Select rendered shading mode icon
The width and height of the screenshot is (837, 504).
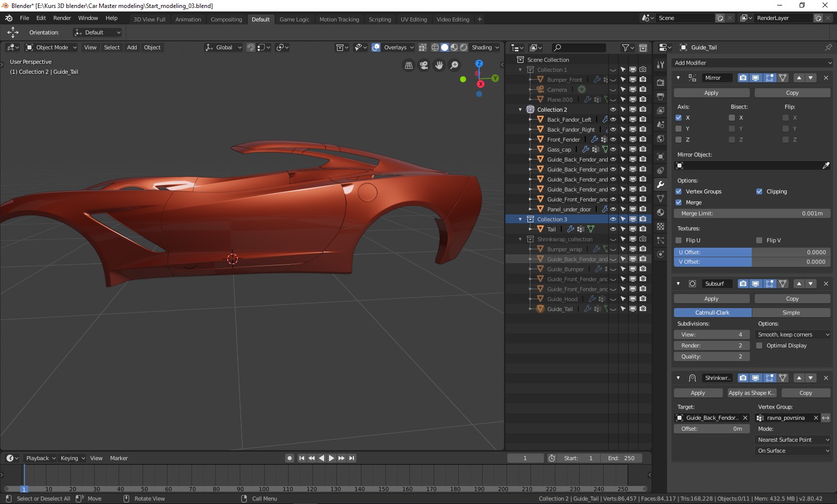pos(464,47)
